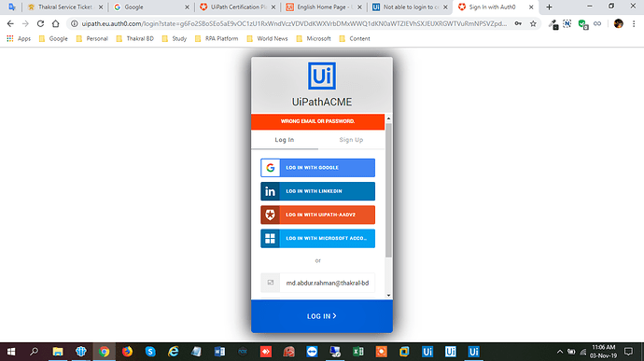644x361 pixels.
Task: Open the Windows notification center
Action: (628, 352)
